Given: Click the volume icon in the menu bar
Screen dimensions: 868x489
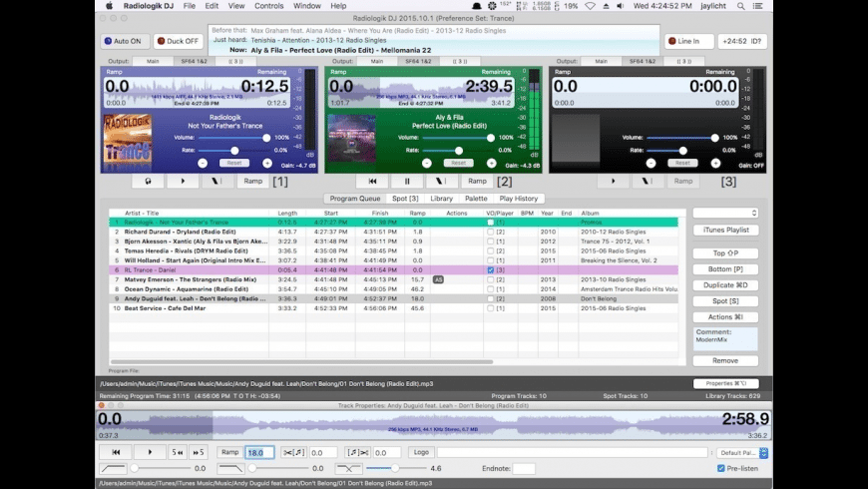Looking at the screenshot, I should tap(620, 6).
